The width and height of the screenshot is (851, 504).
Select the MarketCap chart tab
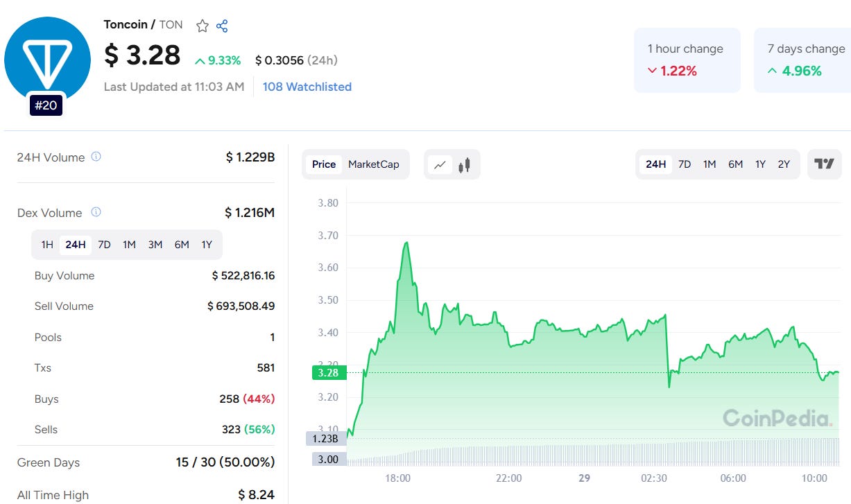click(x=374, y=164)
